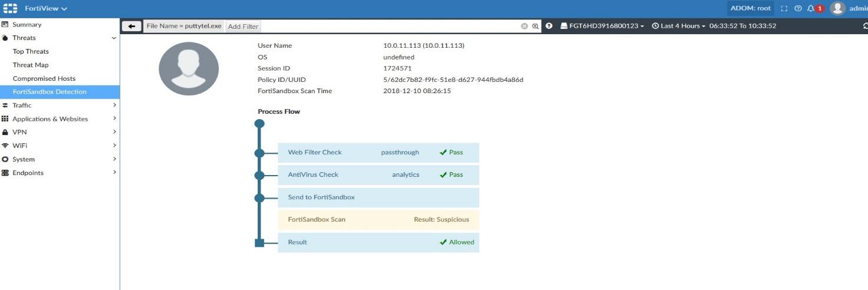The image size is (868, 290).
Task: Open the FortiView module dropdown
Action: pyautogui.click(x=46, y=8)
